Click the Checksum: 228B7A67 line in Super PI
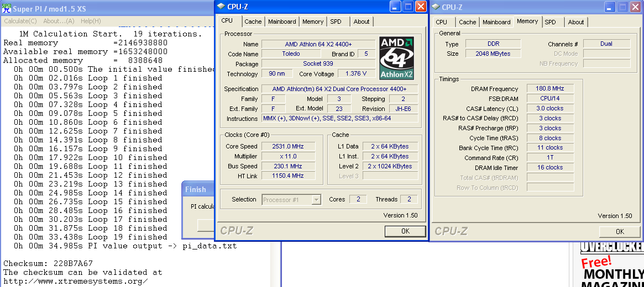The height and width of the screenshot is (287, 644). click(x=48, y=263)
